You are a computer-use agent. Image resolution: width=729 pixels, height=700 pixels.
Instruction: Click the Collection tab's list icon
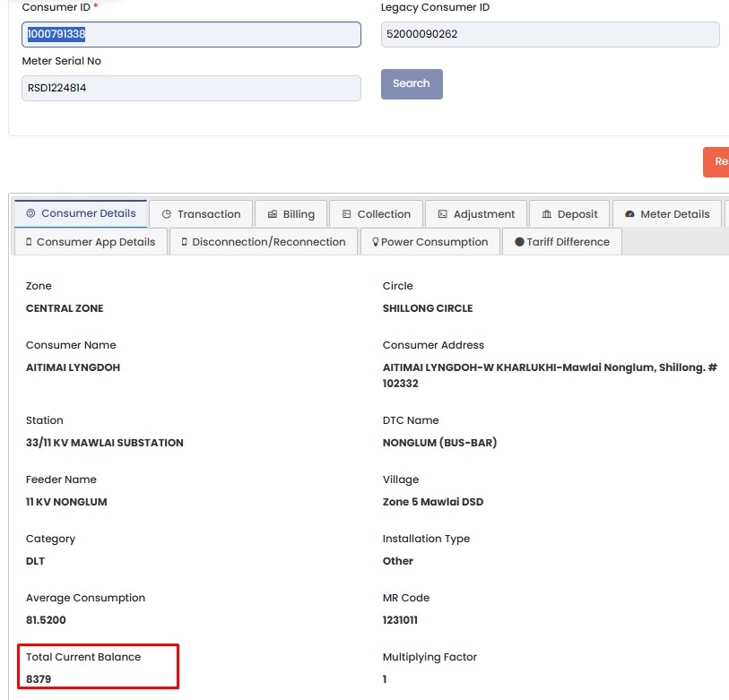[x=347, y=214]
